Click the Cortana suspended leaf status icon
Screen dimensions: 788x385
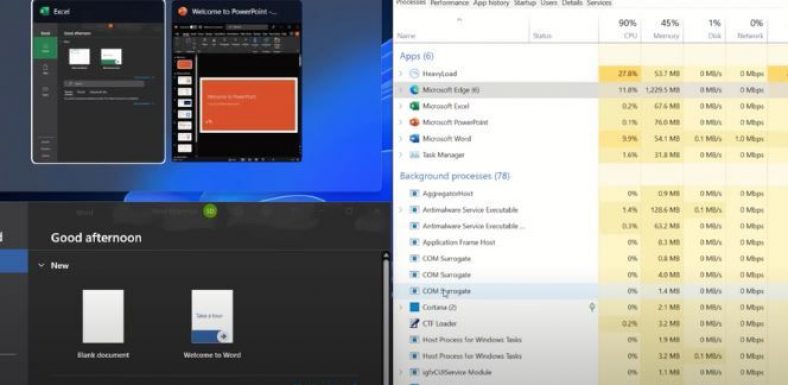592,307
